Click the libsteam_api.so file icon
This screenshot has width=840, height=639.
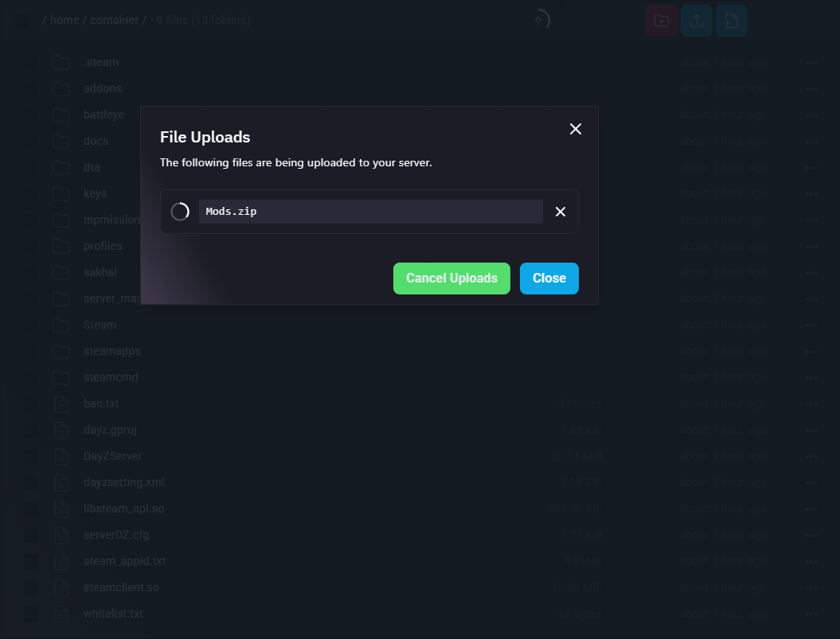tap(61, 508)
